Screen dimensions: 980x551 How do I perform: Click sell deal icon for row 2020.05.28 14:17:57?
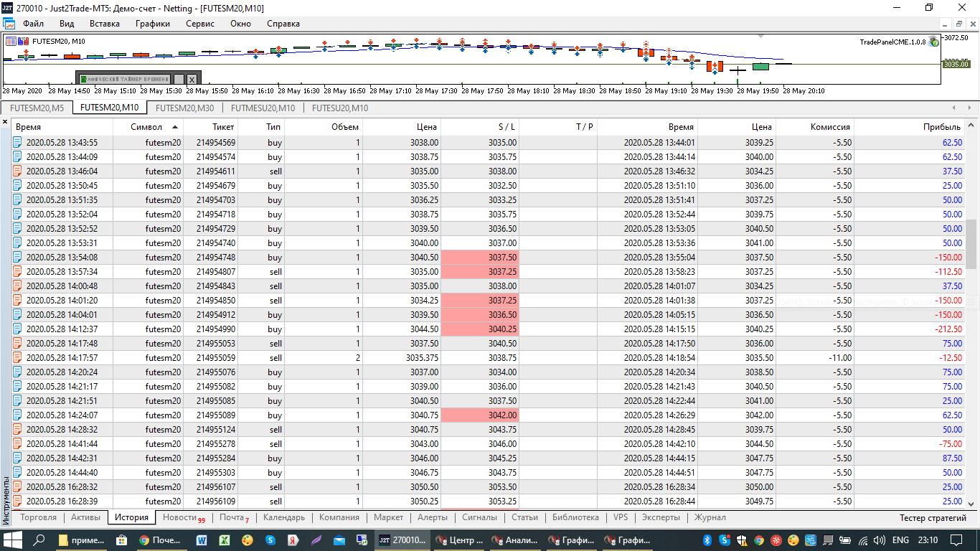click(x=18, y=357)
